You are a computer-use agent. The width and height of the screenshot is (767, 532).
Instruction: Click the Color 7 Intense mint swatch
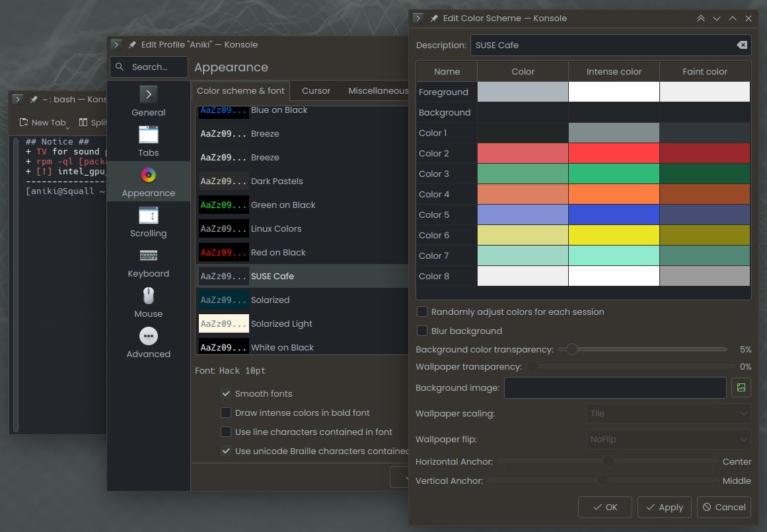[x=614, y=255]
